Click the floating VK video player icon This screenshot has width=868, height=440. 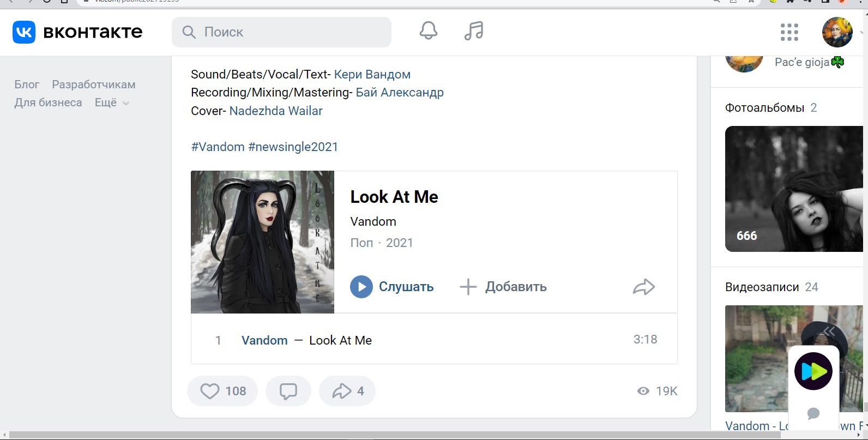813,371
